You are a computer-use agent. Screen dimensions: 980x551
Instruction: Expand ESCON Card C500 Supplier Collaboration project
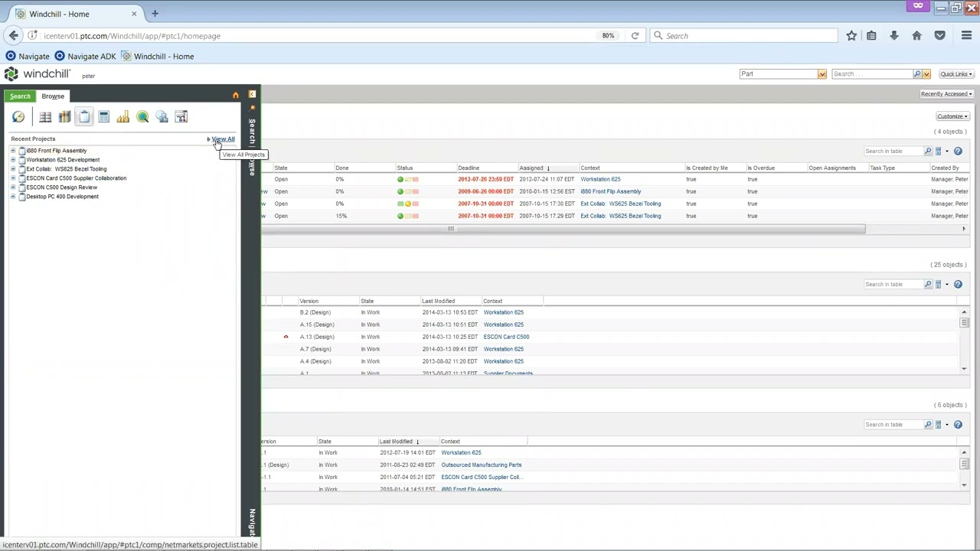click(13, 178)
